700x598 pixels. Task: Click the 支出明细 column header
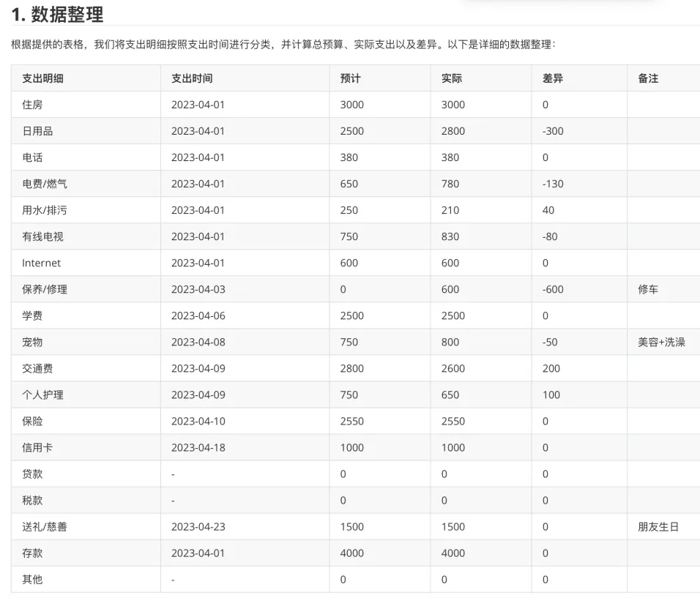(42, 78)
